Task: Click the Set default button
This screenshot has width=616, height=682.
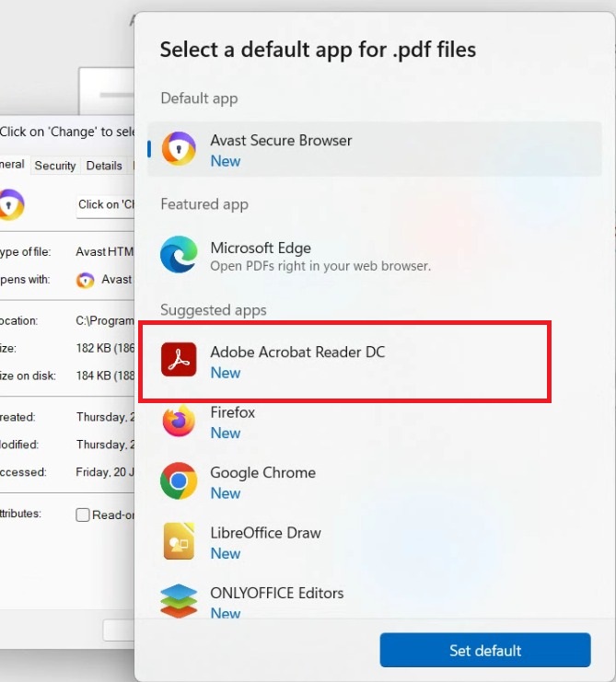Action: (x=485, y=651)
